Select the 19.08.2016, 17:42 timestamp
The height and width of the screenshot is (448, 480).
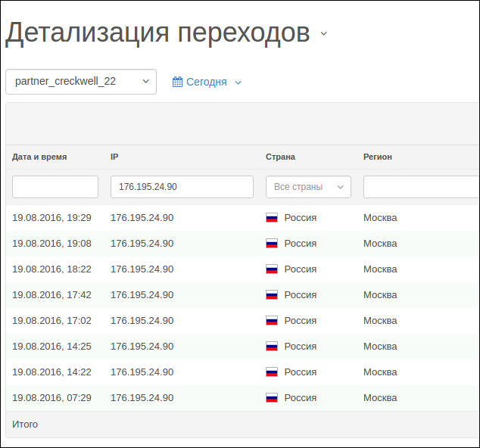click(51, 294)
